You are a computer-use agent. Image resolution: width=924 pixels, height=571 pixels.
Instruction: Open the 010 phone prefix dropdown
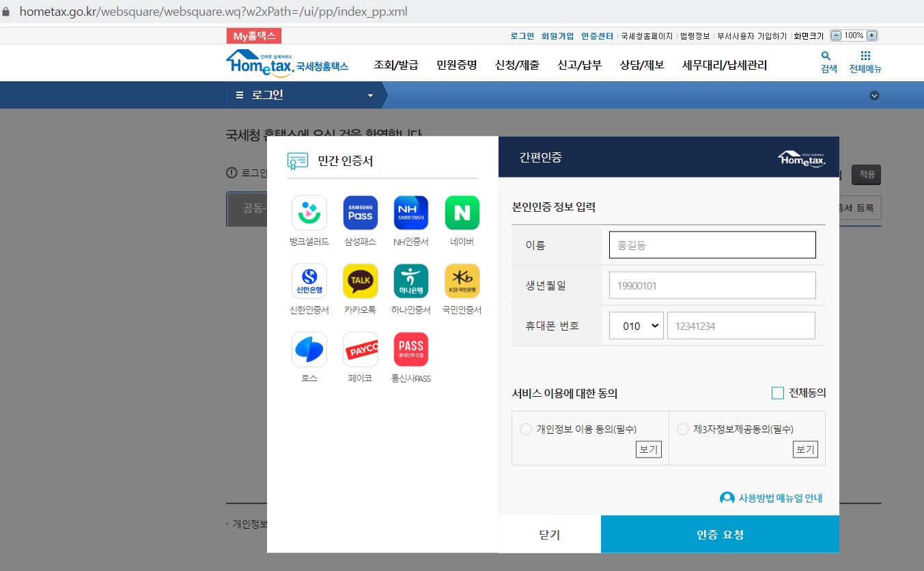(x=636, y=326)
